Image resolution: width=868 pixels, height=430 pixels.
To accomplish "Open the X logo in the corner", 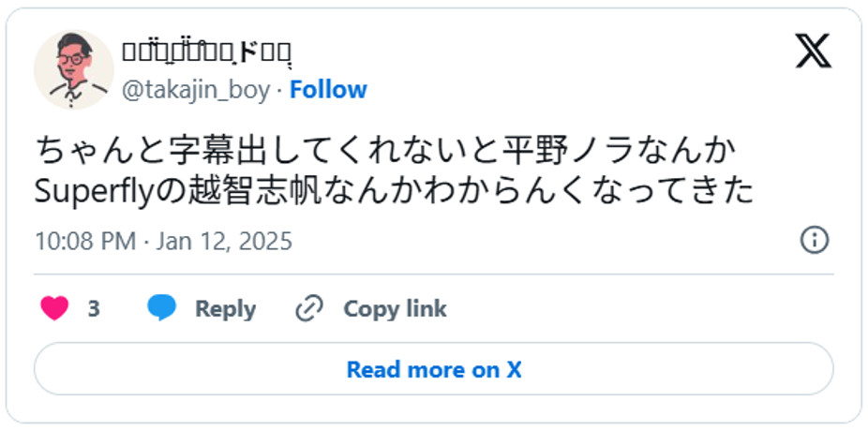I will 813,51.
